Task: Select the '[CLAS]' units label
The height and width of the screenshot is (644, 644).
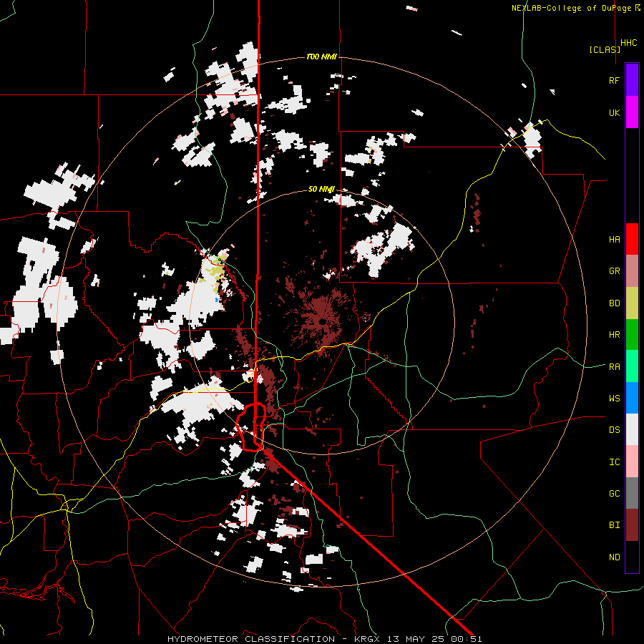Action: (605, 50)
